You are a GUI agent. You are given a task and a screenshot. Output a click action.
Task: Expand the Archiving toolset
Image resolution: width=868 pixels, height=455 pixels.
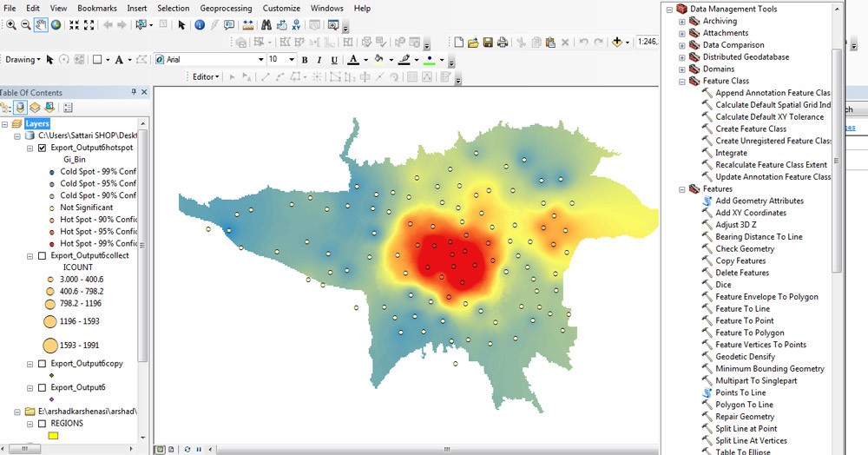pos(682,21)
